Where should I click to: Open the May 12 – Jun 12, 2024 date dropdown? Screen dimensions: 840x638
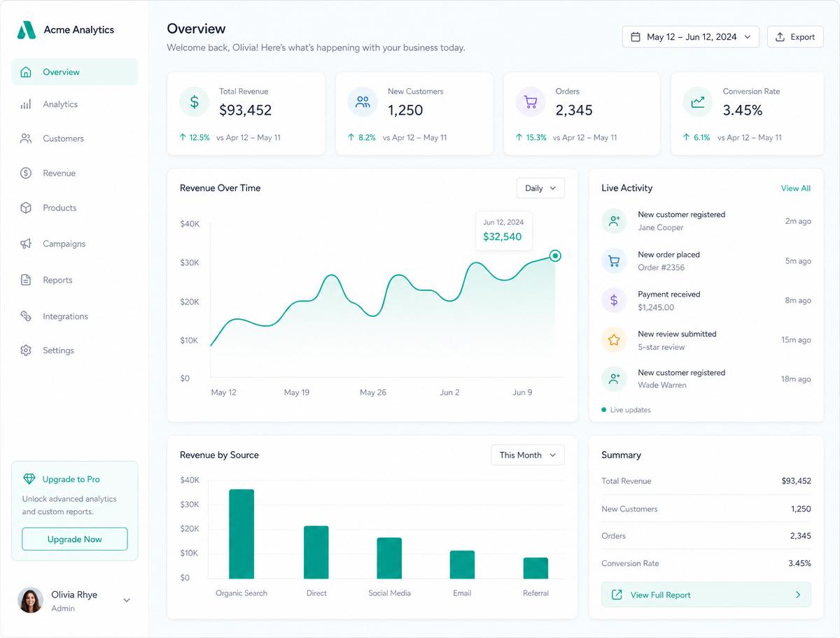[690, 37]
